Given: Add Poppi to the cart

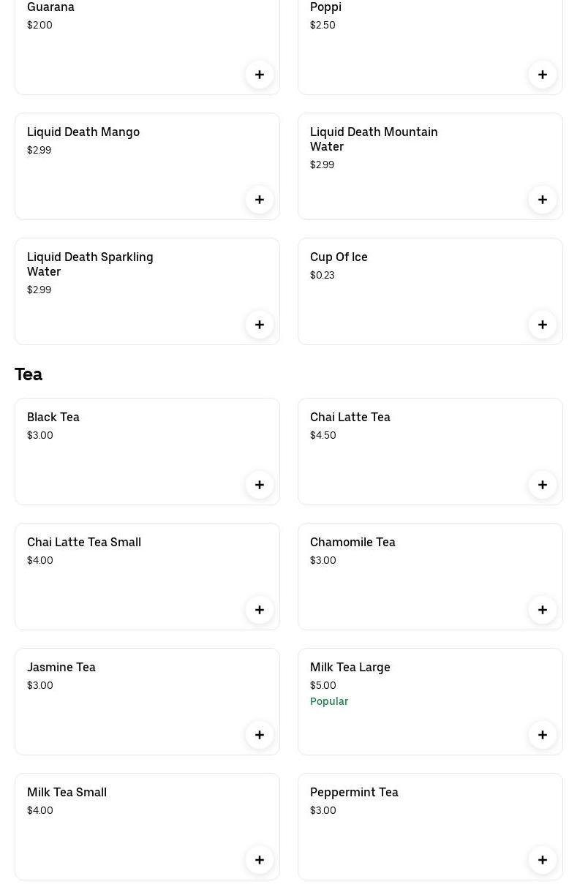Looking at the screenshot, I should tap(543, 75).
